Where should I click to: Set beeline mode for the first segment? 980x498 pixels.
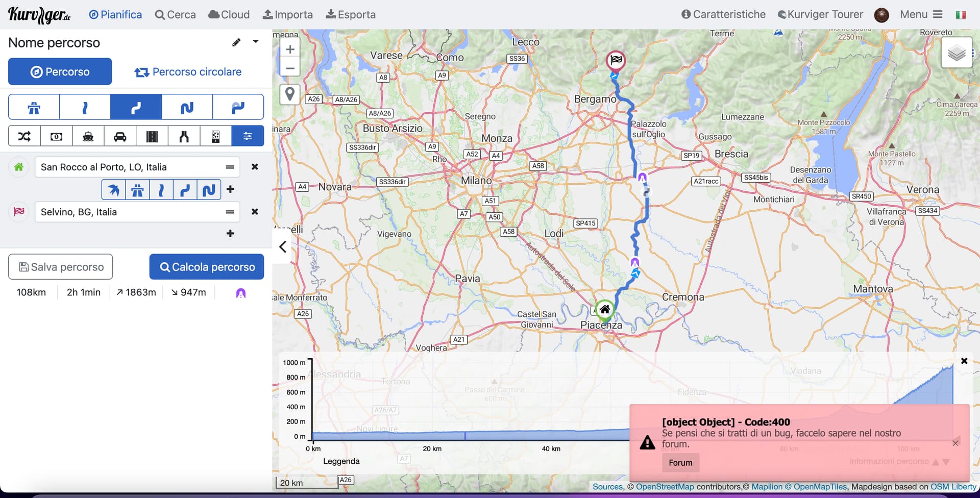coord(113,190)
